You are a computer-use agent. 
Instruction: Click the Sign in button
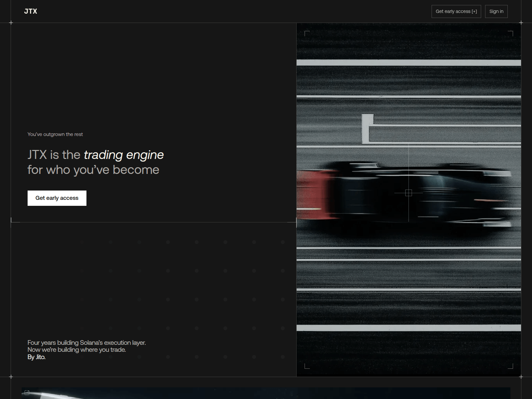pos(496,11)
